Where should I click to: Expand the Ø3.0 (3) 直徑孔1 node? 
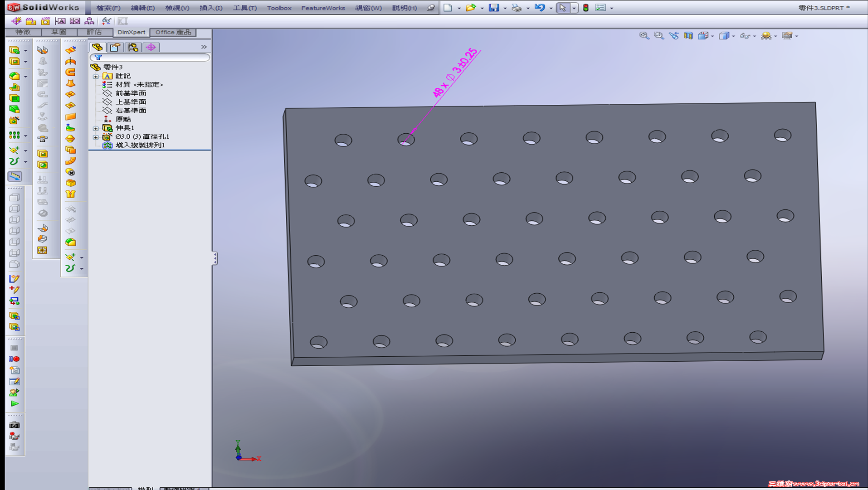[x=96, y=137]
